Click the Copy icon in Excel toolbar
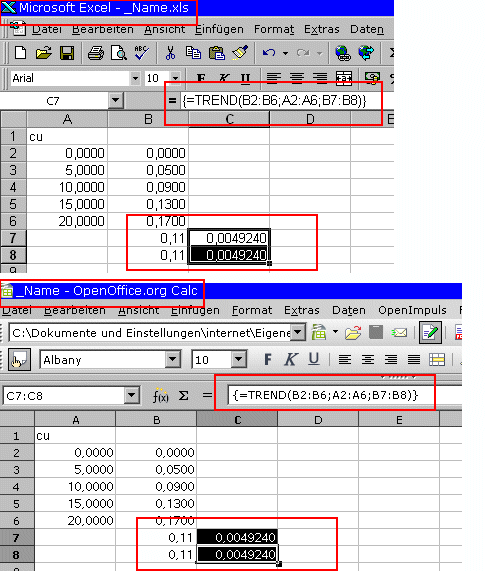Image resolution: width=485 pixels, height=571 pixels. (193, 53)
